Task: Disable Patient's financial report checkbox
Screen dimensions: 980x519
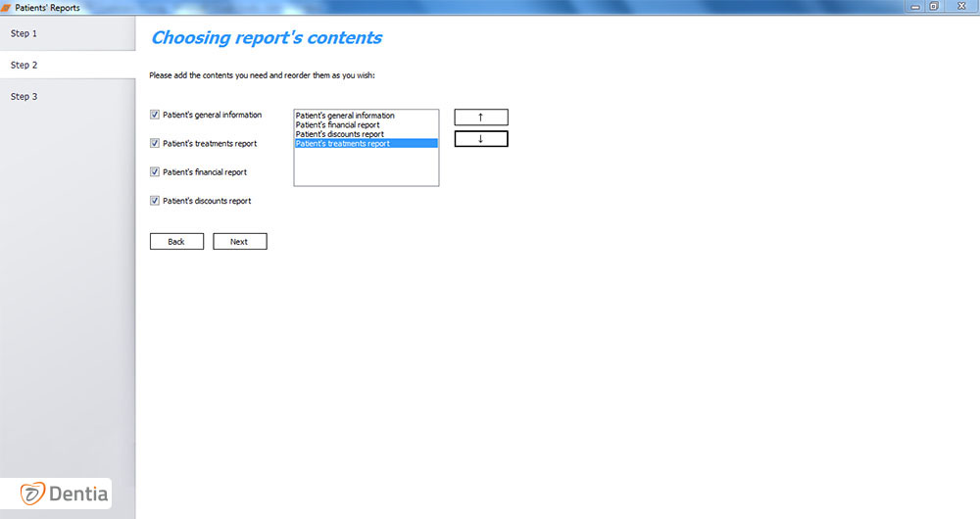Action: [x=155, y=171]
